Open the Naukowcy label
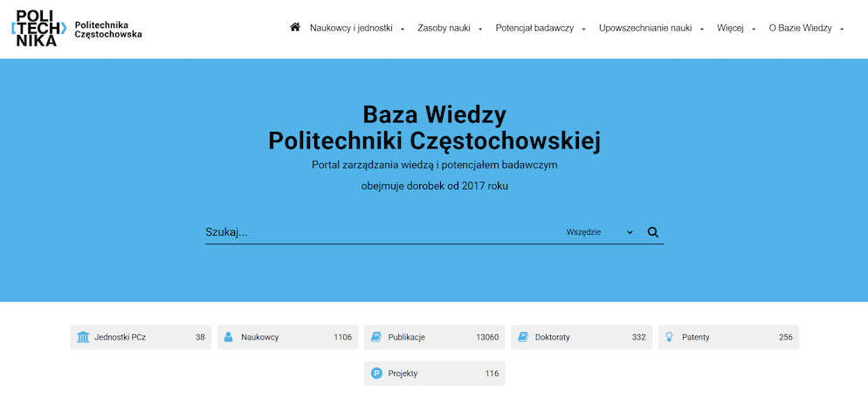Screen dimensions: 868x419 point(260,337)
